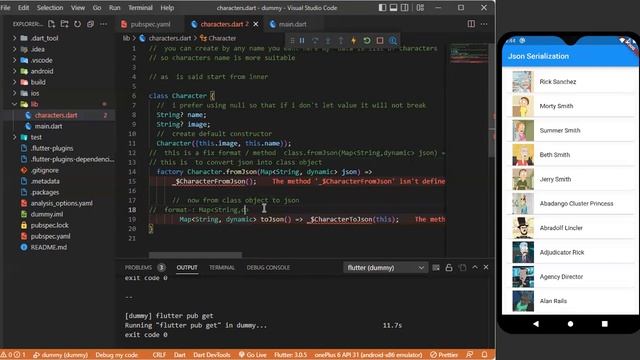Switch to TERMINAL panel tab
This screenshot has width=640, height=360.
coord(222,268)
